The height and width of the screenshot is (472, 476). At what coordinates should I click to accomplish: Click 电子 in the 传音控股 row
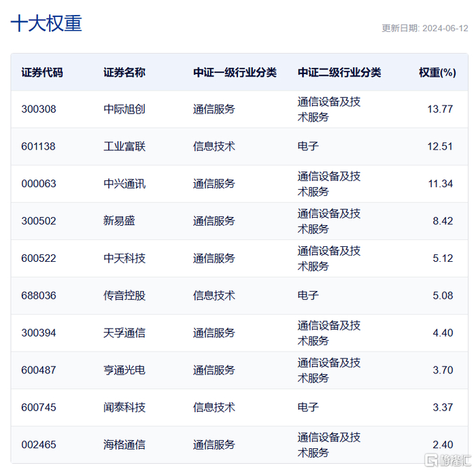point(308,295)
